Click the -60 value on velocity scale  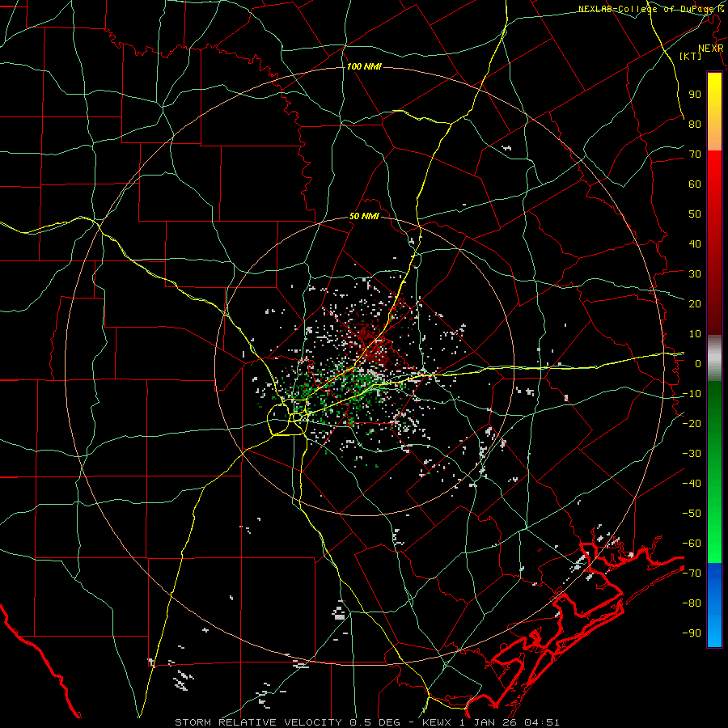692,544
